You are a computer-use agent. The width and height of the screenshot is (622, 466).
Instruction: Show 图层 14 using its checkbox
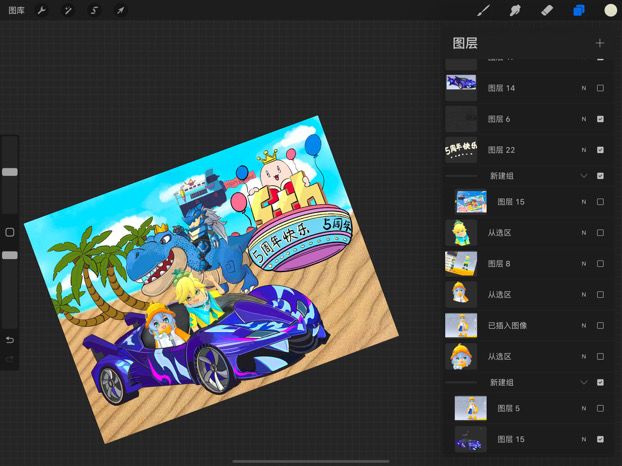(600, 88)
